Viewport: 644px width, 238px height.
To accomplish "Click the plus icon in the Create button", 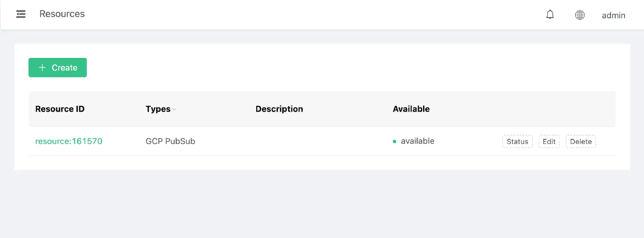I will 42,68.
